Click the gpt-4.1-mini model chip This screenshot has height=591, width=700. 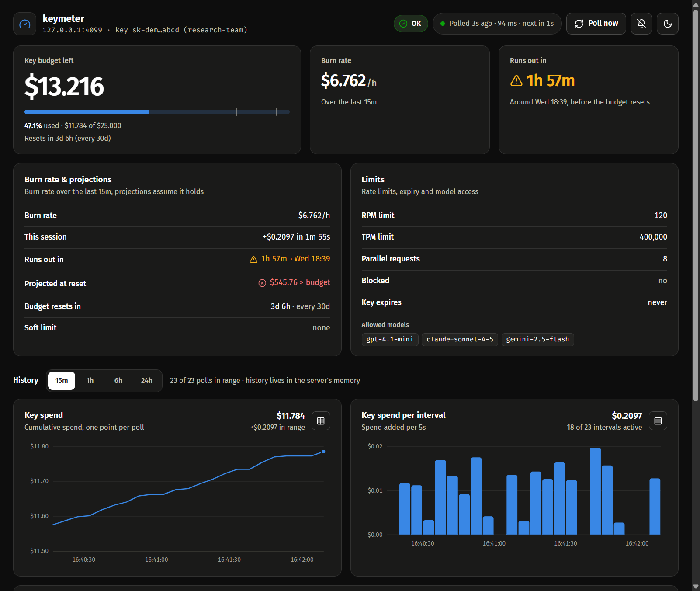390,339
